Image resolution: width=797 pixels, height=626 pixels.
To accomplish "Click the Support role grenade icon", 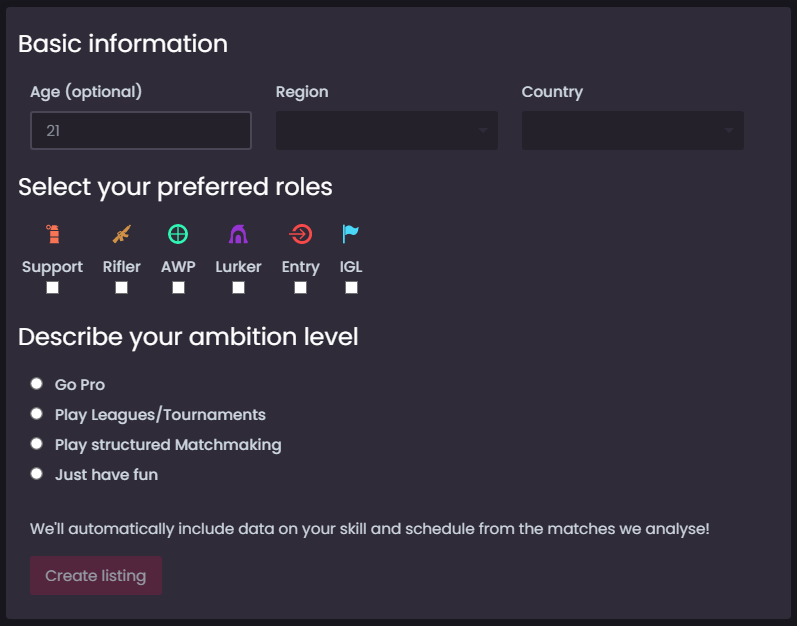I will (x=53, y=234).
